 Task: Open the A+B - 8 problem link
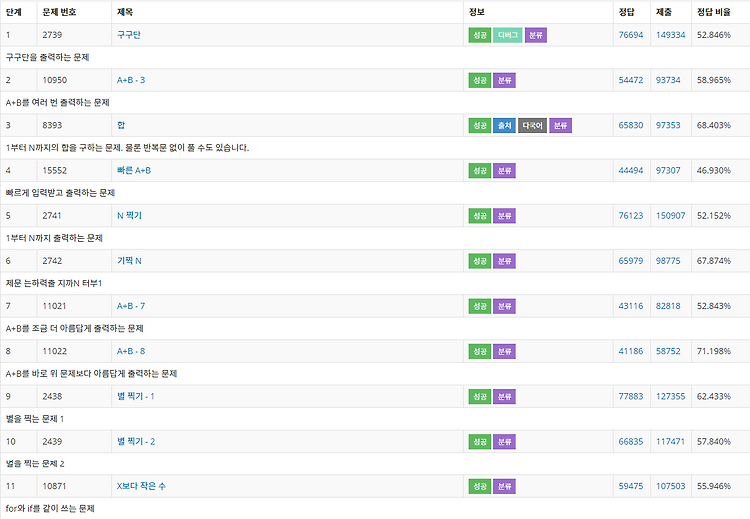(131, 351)
